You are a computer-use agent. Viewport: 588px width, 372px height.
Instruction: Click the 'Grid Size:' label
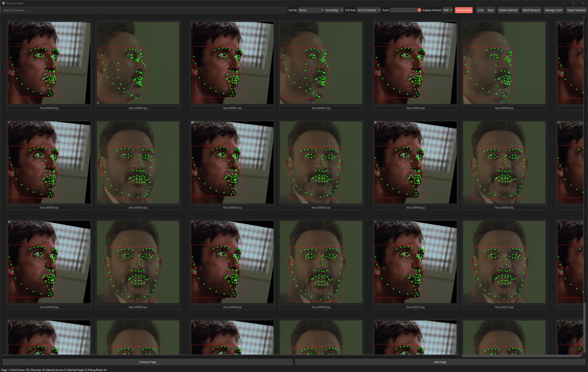coord(350,10)
